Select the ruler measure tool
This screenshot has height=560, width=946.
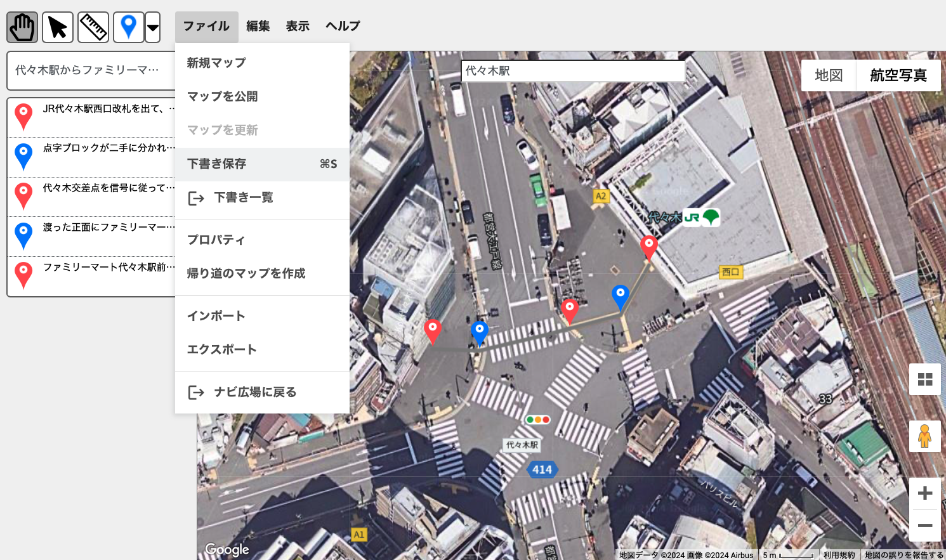coord(93,27)
